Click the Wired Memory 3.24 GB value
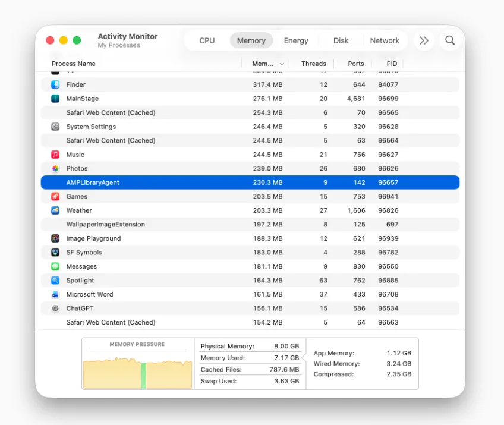The height and width of the screenshot is (425, 504). pos(399,364)
